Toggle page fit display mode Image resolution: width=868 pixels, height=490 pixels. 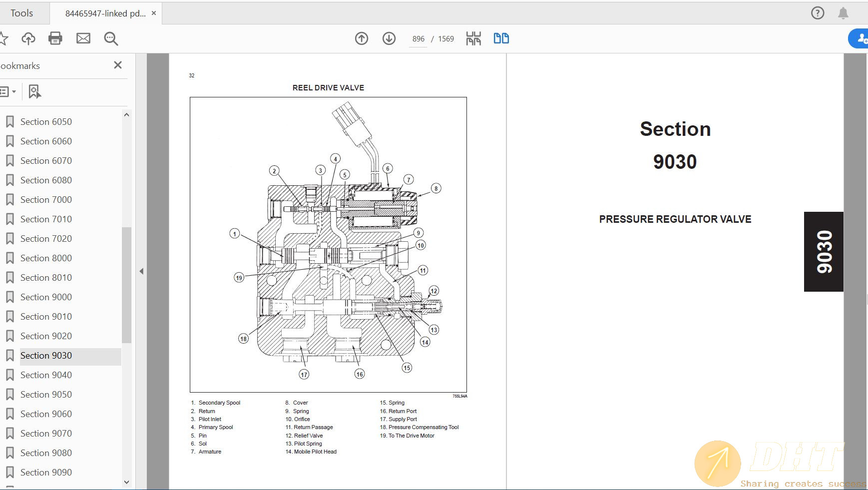point(472,37)
